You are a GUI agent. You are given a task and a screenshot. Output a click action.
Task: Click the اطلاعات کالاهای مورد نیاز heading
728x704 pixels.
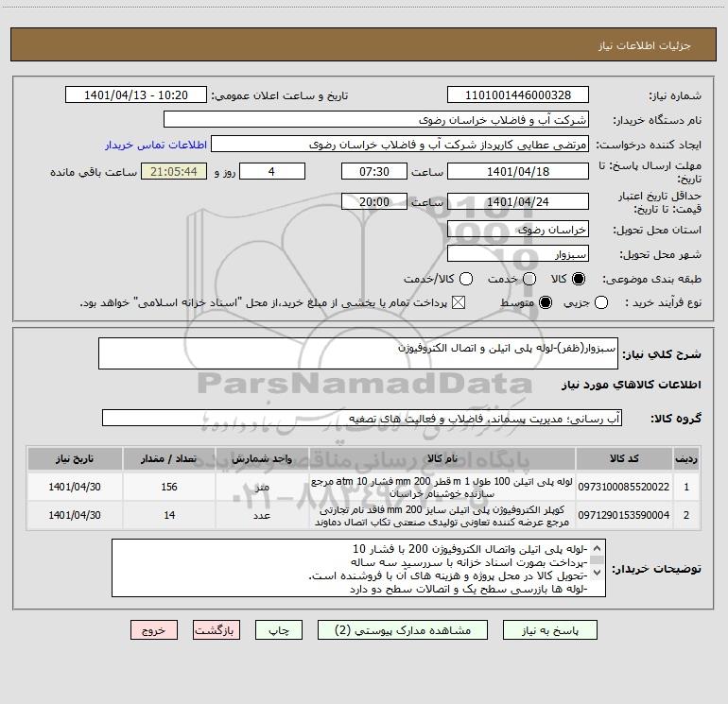coord(632,385)
